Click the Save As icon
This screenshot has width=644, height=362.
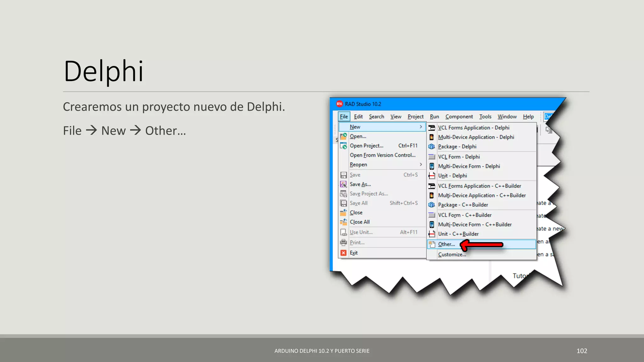click(343, 184)
